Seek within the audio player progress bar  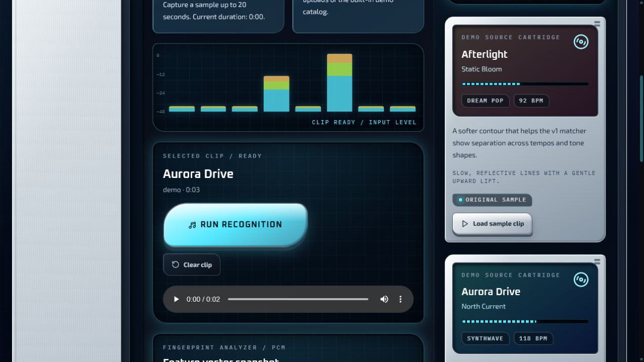click(x=298, y=299)
